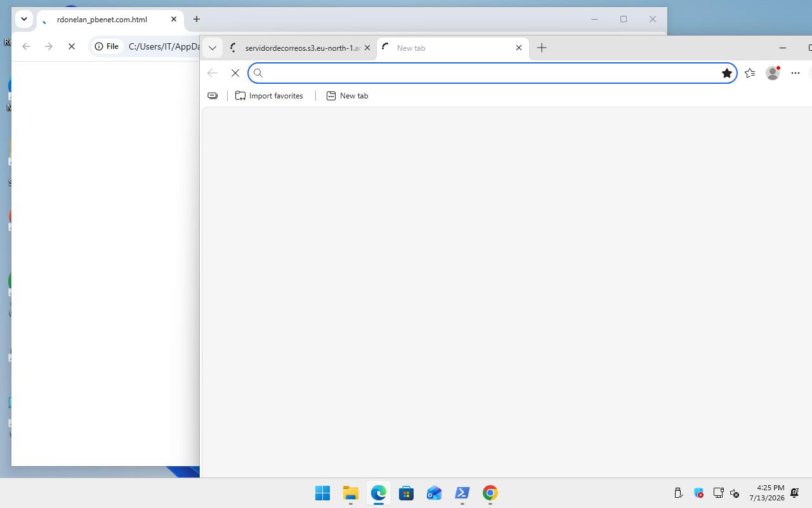Switch to servidordecorreos.s3.eu-north-1 Edge tab
The image size is (812, 508).
(300, 48)
